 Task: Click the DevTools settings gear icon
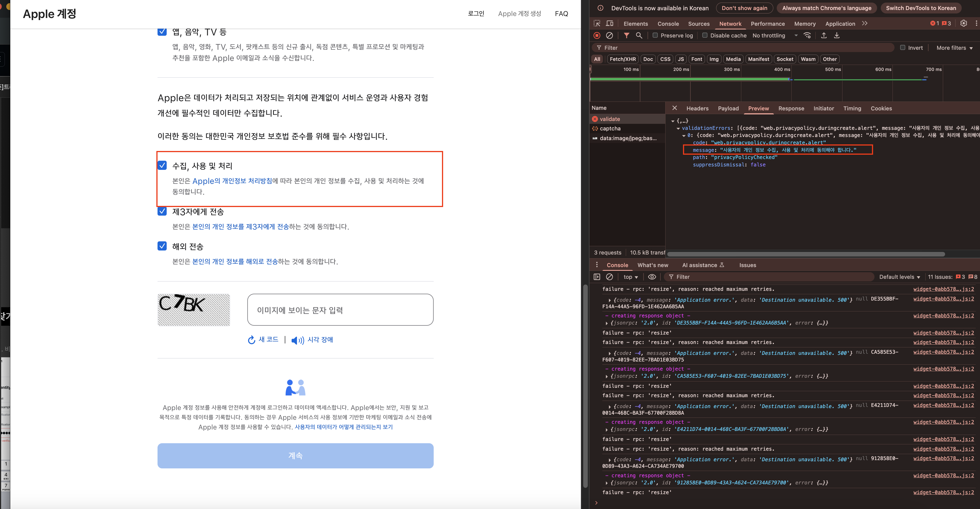click(963, 23)
